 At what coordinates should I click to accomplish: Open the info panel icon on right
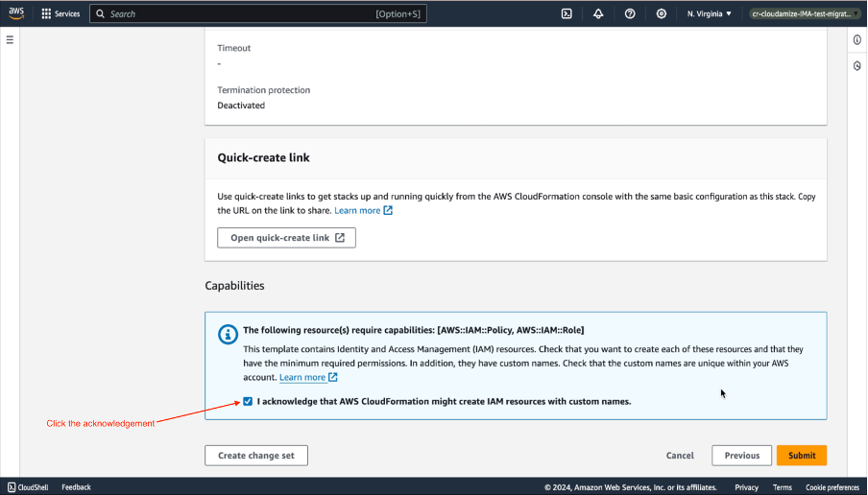[856, 39]
